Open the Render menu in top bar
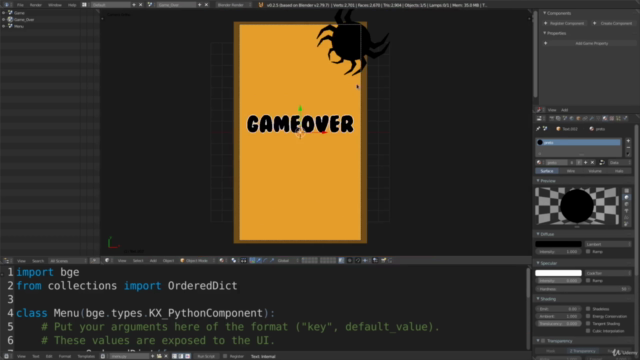The width and height of the screenshot is (640, 360). (x=36, y=5)
